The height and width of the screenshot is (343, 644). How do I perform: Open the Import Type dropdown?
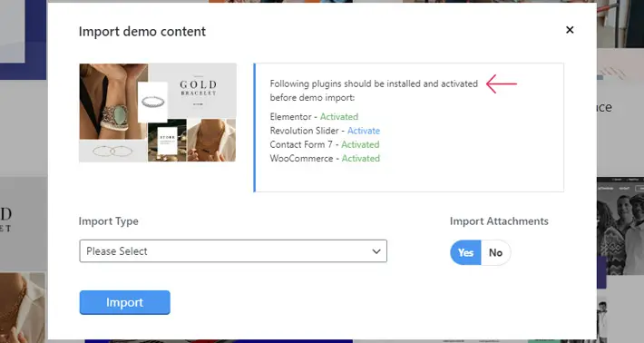tap(233, 251)
